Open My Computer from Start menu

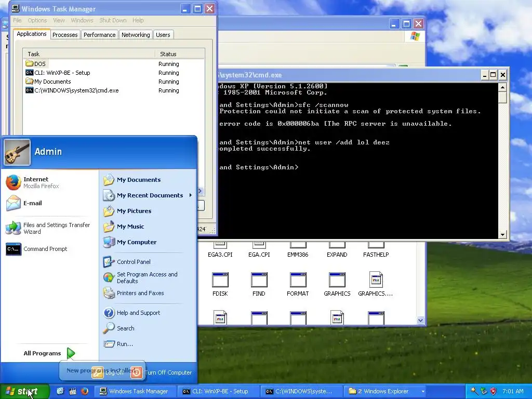pos(130,242)
